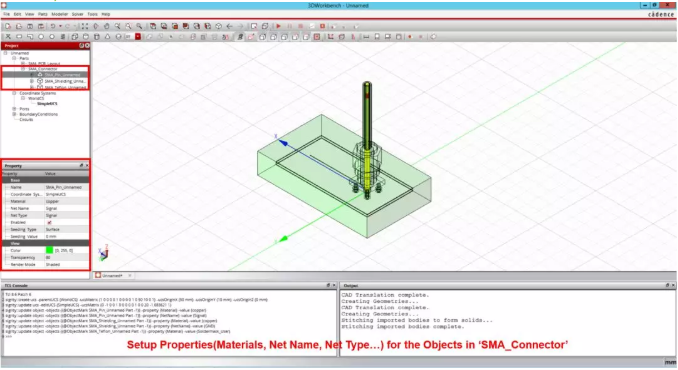Select SimpleUCS coordinate system item

(x=47, y=104)
